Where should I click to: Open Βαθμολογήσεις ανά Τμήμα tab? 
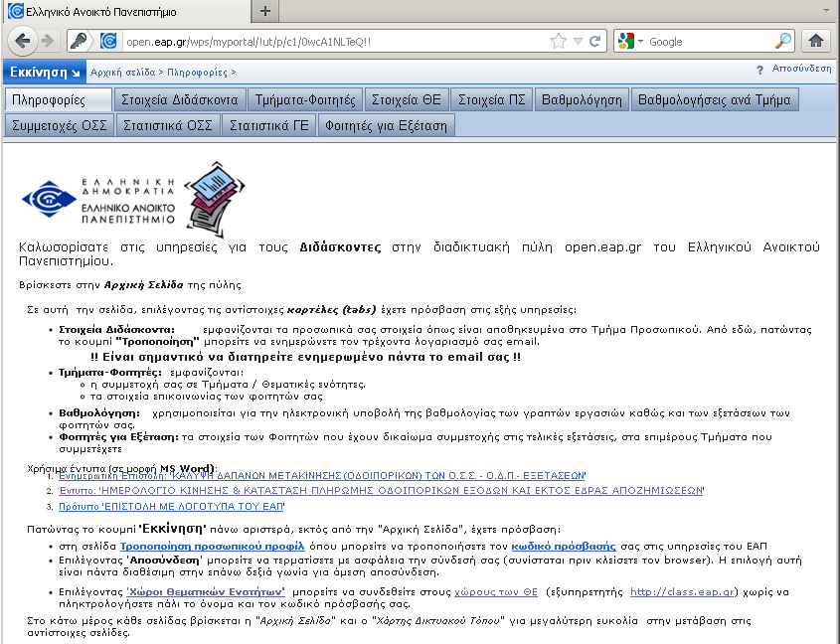715,100
